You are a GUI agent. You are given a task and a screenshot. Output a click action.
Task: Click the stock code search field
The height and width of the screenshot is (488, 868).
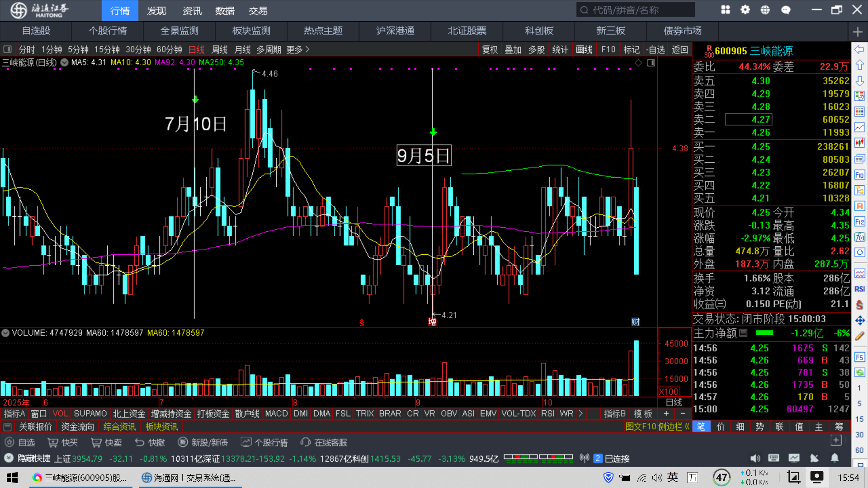pos(635,10)
